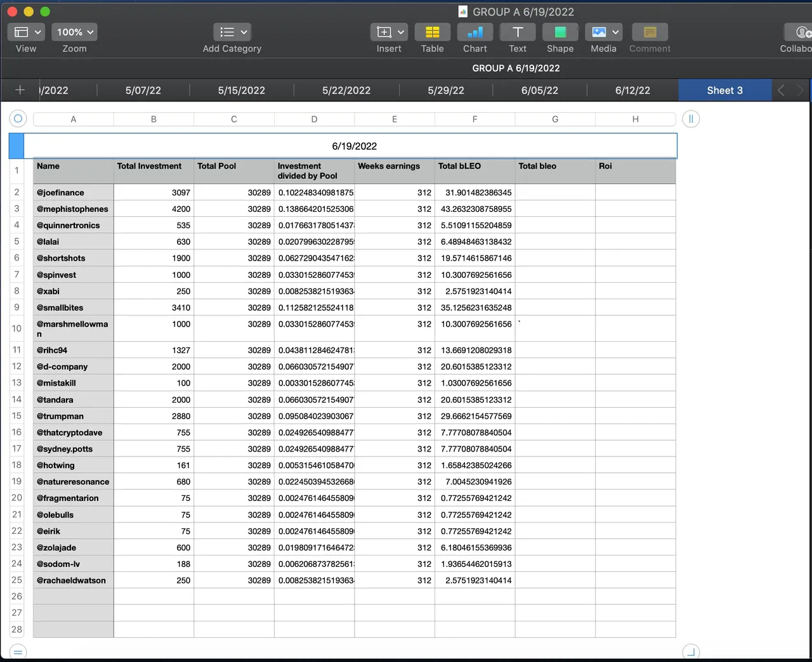Select the @joefinance name cell

(x=74, y=192)
